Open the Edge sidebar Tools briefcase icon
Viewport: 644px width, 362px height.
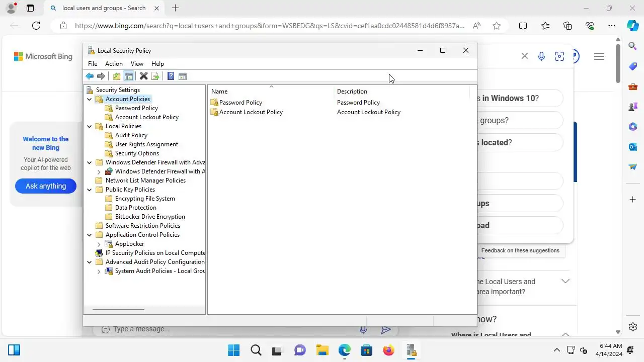click(633, 86)
